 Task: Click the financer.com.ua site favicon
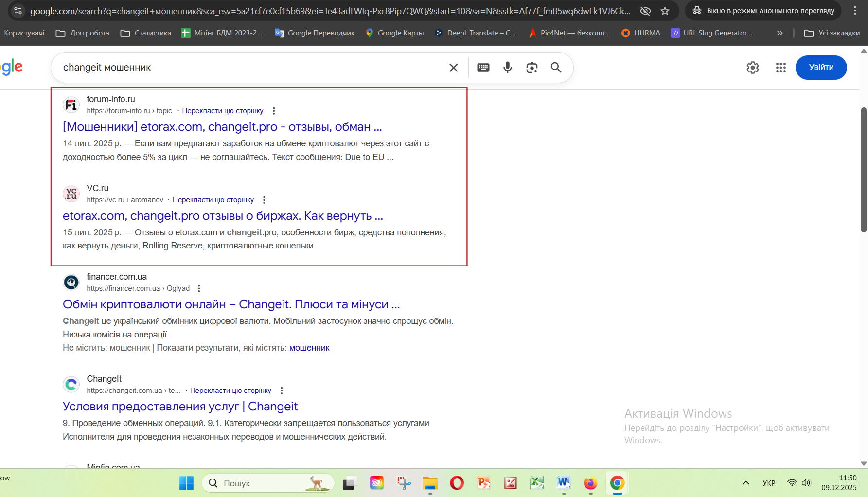[x=71, y=282]
